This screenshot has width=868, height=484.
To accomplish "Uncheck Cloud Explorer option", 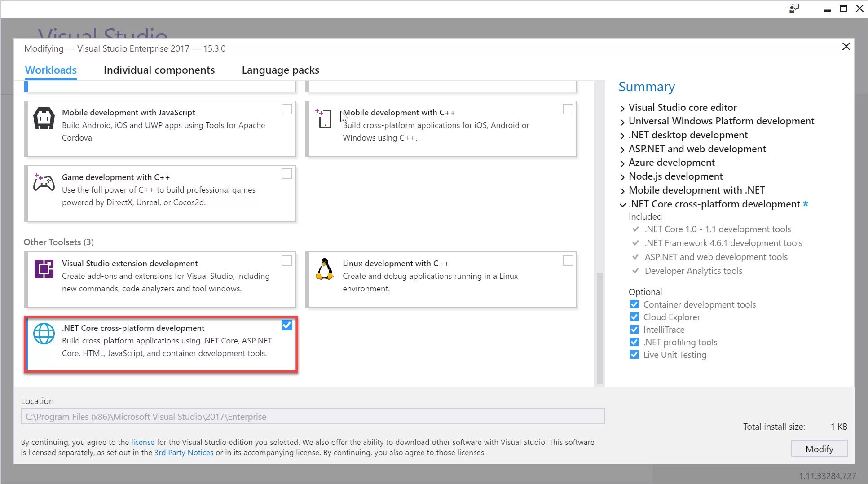I will tap(634, 317).
